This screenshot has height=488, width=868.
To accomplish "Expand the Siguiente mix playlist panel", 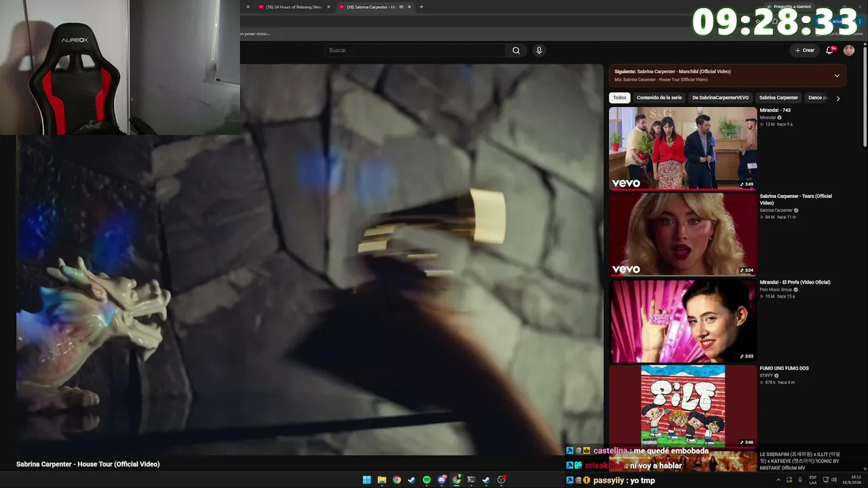I will click(x=837, y=75).
